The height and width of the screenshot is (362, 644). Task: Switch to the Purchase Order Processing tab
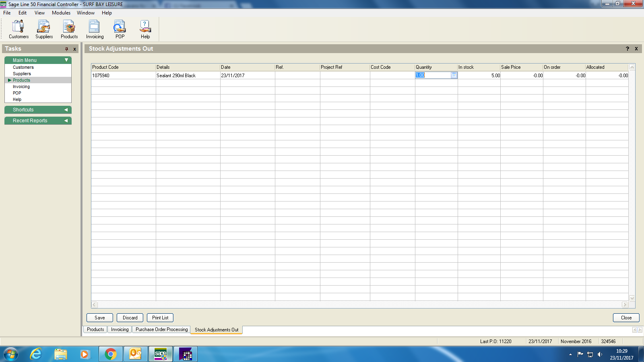(x=161, y=329)
